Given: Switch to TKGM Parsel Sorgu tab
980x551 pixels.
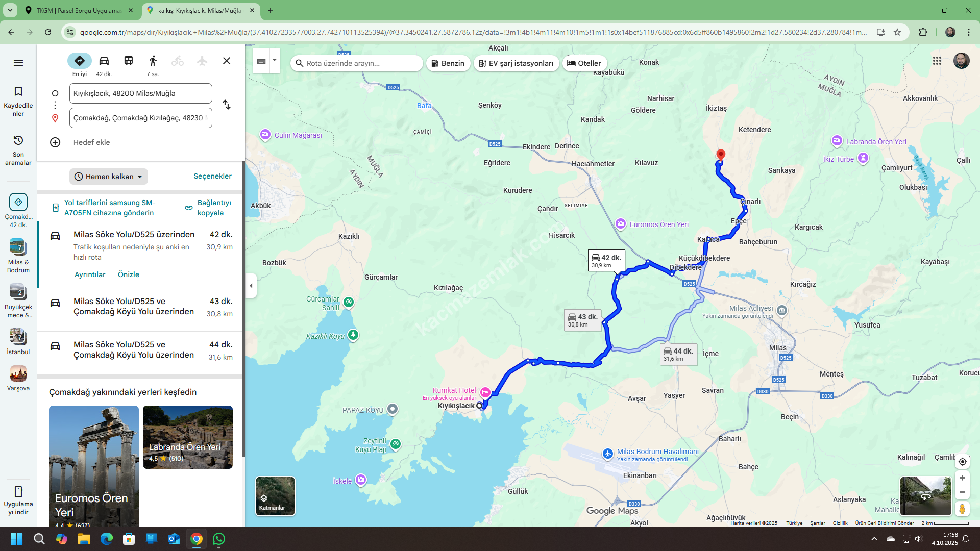Looking at the screenshot, I should pyautogui.click(x=79, y=10).
